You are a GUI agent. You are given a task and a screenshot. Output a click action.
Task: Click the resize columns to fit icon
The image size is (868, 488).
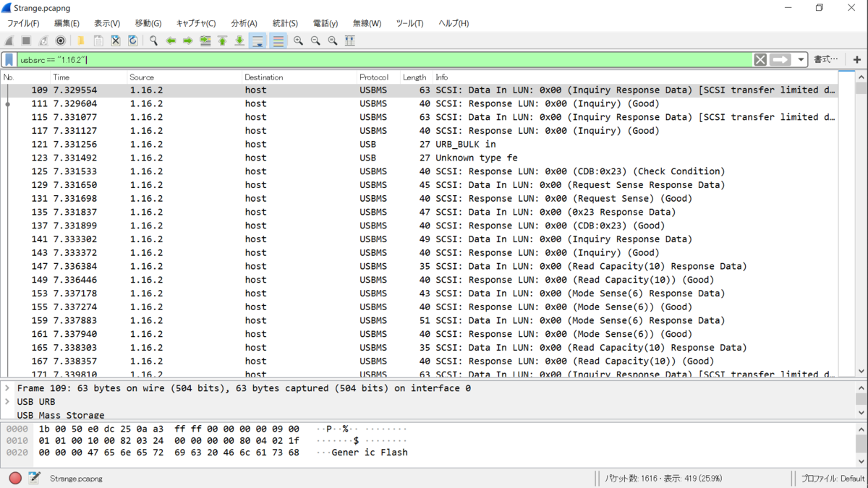(350, 40)
